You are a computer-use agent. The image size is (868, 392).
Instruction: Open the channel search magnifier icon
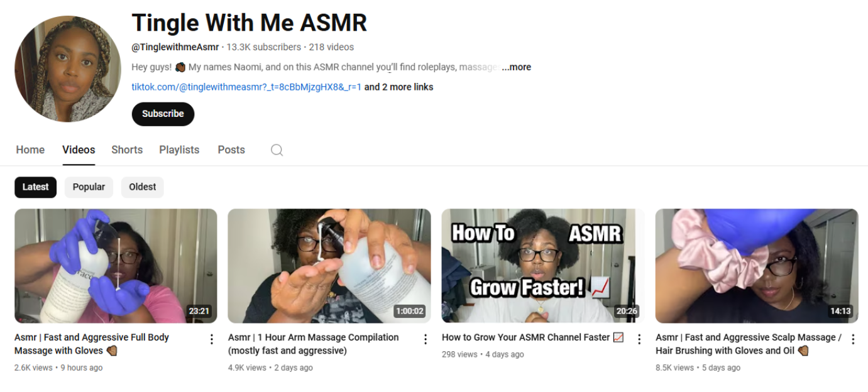tap(277, 150)
